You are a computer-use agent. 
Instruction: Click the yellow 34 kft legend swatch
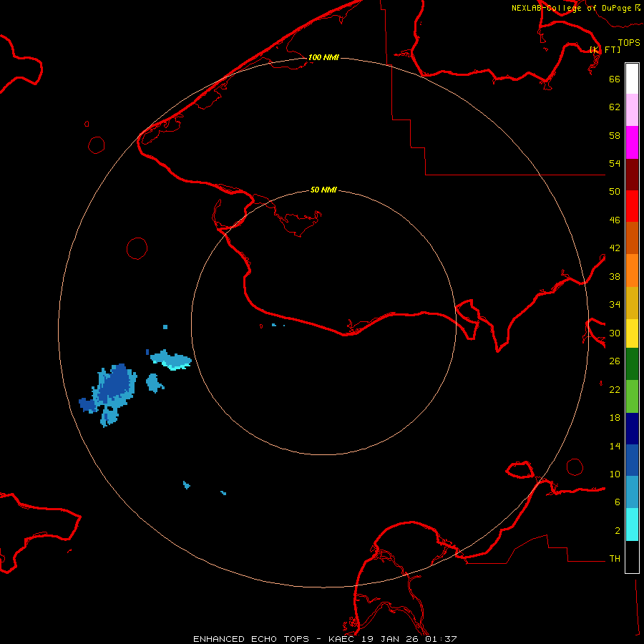coord(632,333)
